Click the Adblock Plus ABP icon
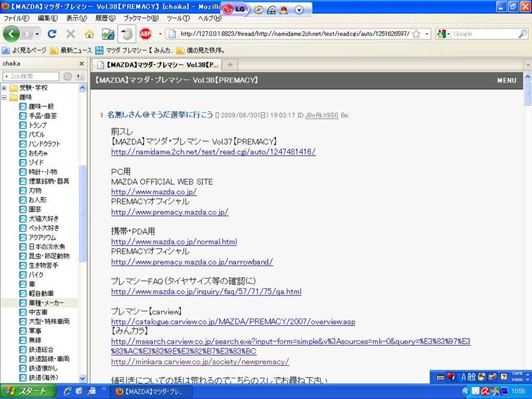The height and width of the screenshot is (399, 532). (x=146, y=34)
